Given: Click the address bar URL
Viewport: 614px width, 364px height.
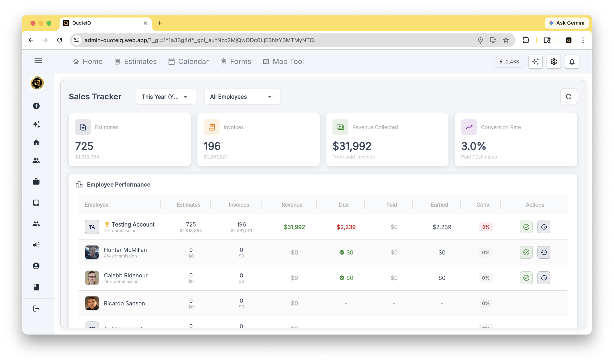Looking at the screenshot, I should tap(200, 40).
